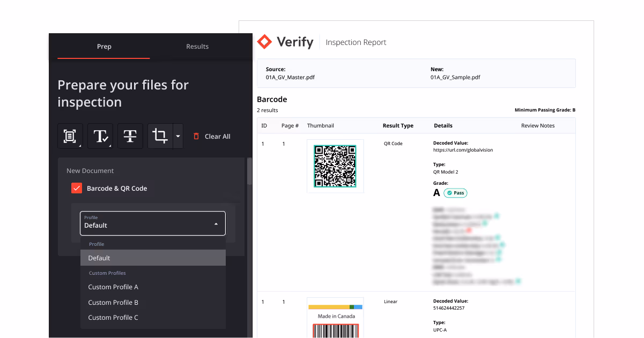644x338 pixels.
Task: Select the text check tool with checkmark
Action: point(100,136)
